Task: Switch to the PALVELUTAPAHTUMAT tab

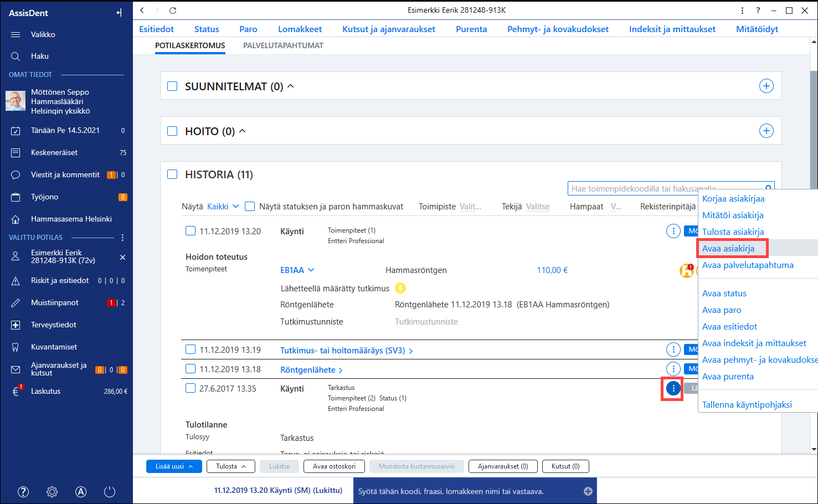Action: pos(283,45)
